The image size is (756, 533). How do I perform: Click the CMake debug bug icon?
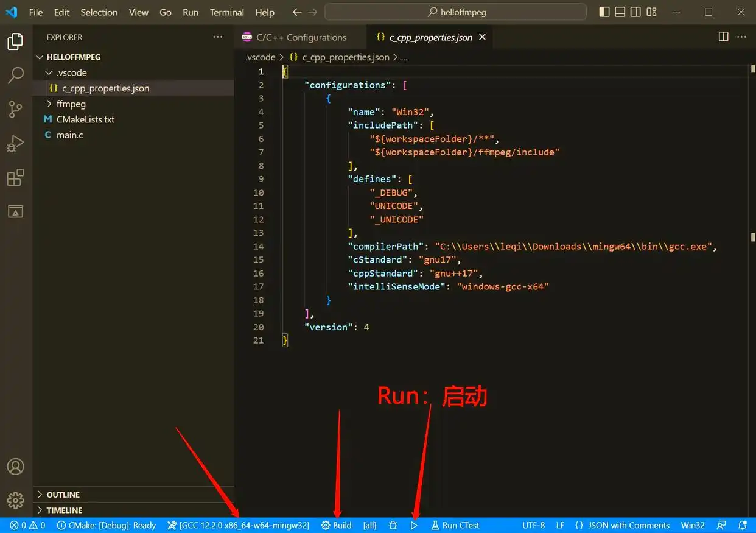coord(393,525)
